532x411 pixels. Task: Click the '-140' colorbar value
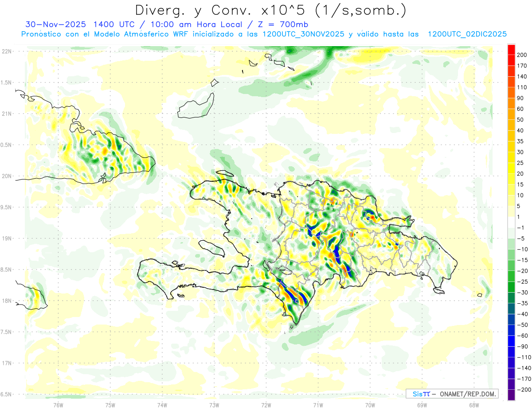523,368
